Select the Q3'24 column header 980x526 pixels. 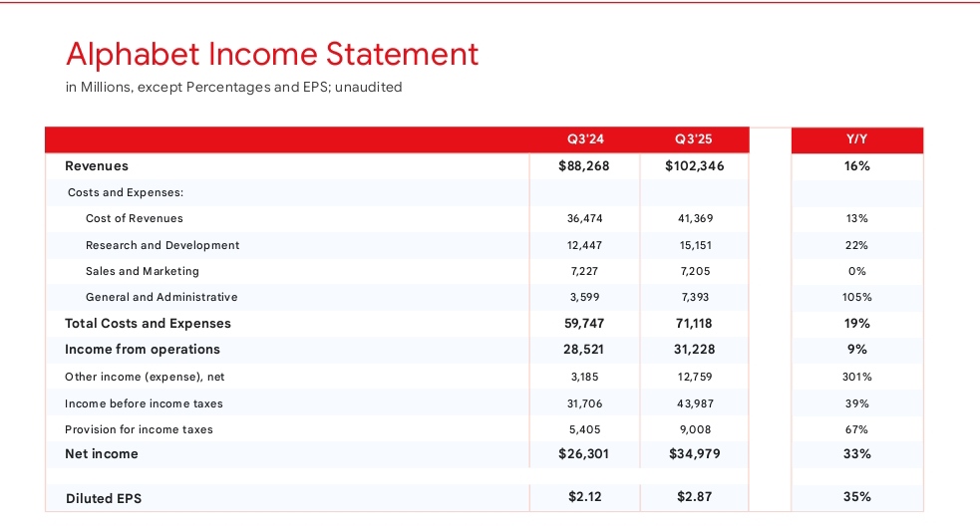pyautogui.click(x=585, y=139)
